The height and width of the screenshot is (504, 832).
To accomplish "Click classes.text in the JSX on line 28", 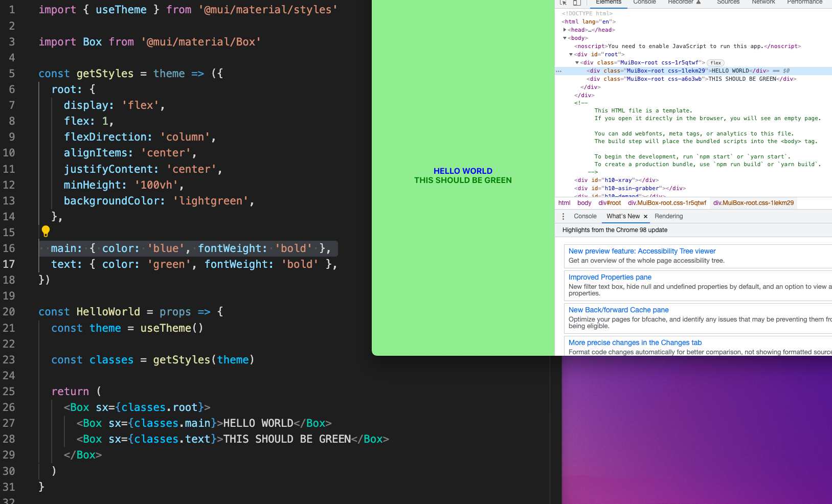I will pos(172,439).
